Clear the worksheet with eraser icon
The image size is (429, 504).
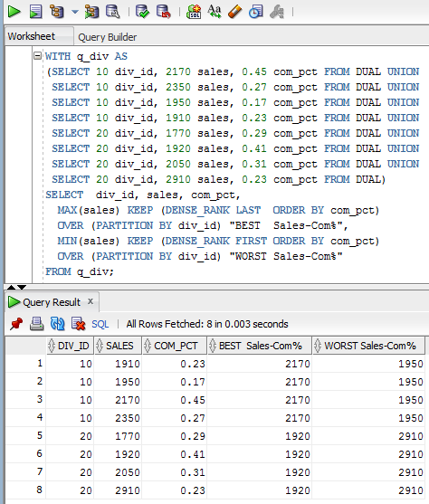pyautogui.click(x=234, y=12)
